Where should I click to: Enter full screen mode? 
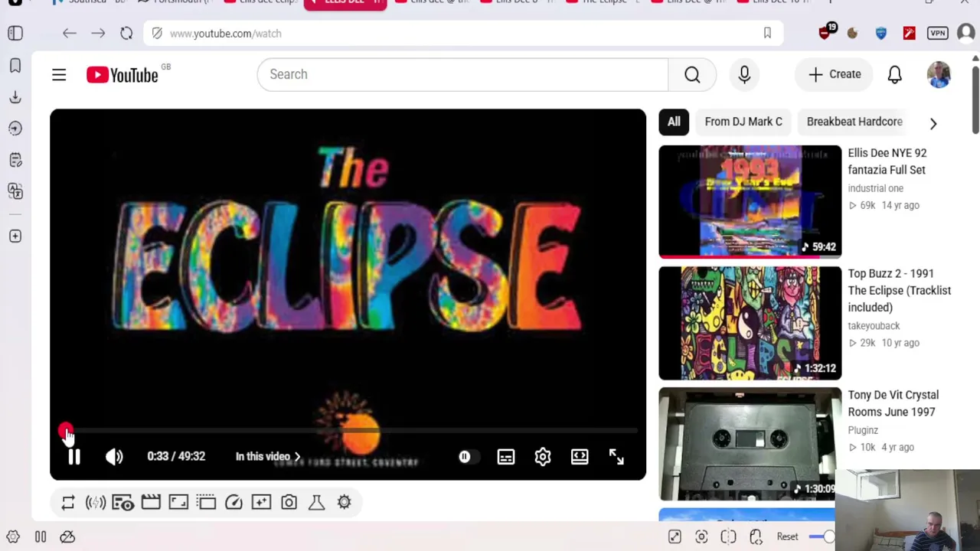click(x=616, y=457)
